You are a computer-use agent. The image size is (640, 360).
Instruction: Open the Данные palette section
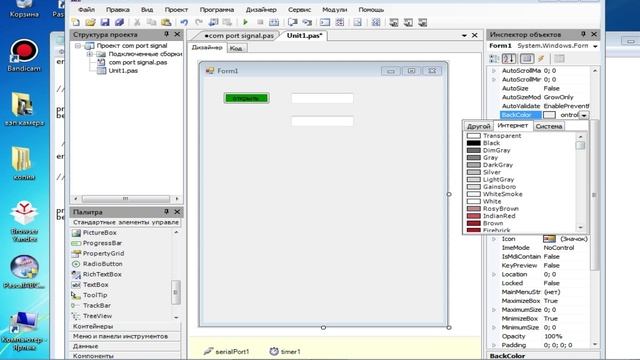[125, 346]
